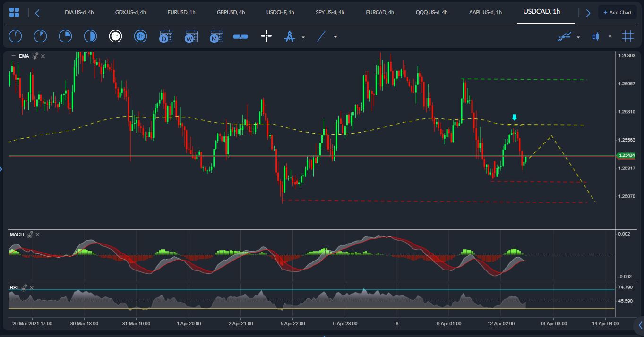Viewport: 644px width, 337px height.
Task: Click the 1.25070 price axis label
Action: 627,196
